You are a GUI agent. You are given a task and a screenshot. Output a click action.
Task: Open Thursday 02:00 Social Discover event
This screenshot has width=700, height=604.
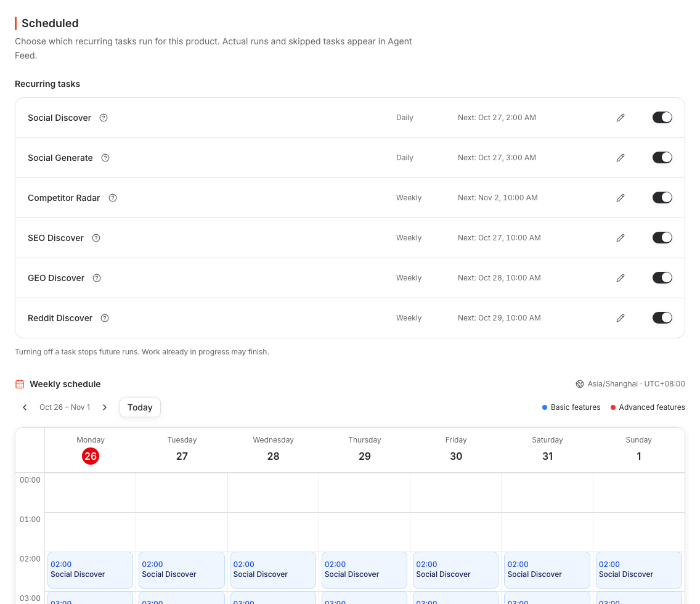pyautogui.click(x=364, y=570)
